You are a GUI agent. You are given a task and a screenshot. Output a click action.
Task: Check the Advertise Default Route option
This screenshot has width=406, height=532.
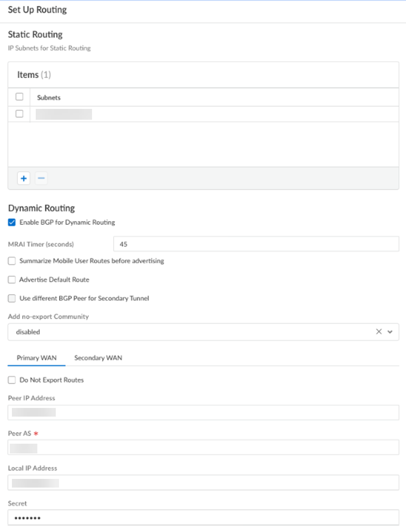12,280
